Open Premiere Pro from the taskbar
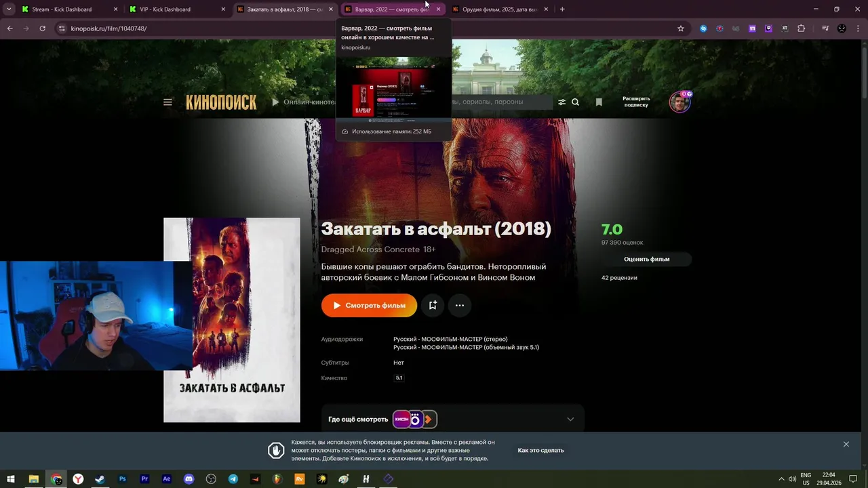The height and width of the screenshot is (488, 868). coord(144,479)
